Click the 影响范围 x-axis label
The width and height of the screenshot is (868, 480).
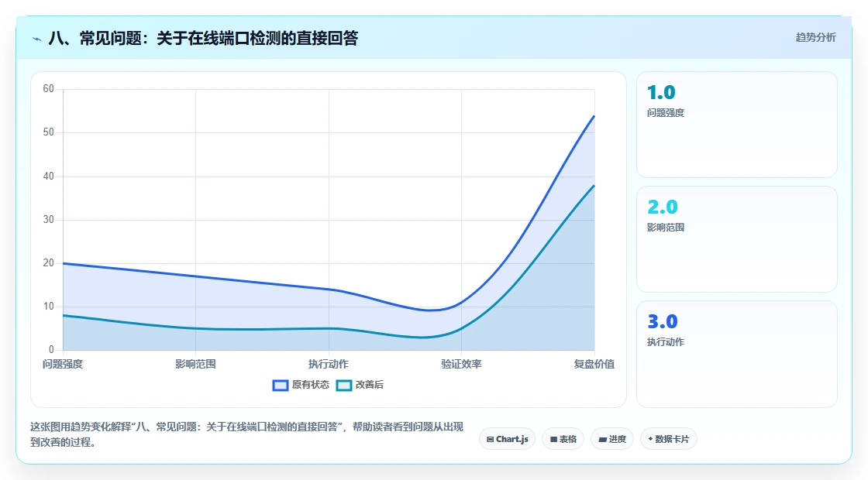coord(195,364)
